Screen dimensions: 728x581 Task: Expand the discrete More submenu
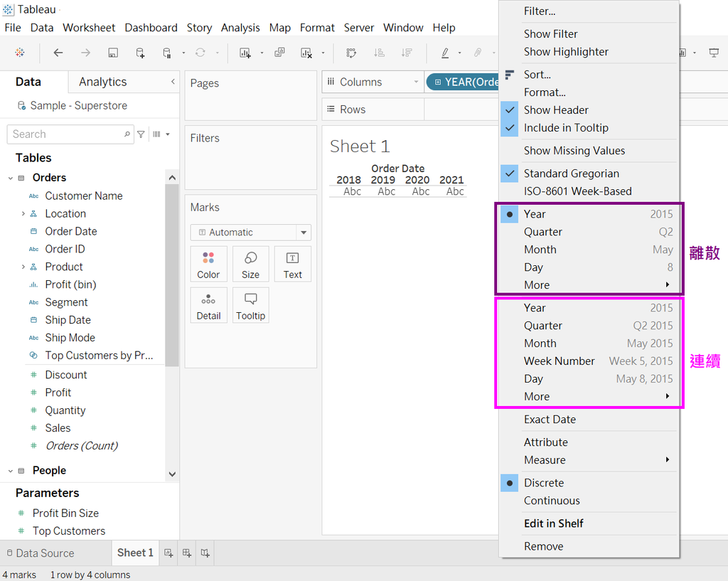pyautogui.click(x=589, y=284)
